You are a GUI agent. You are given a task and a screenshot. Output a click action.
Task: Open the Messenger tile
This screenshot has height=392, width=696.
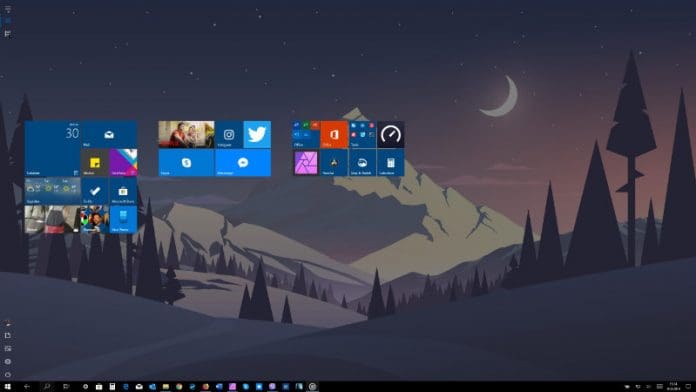(243, 162)
